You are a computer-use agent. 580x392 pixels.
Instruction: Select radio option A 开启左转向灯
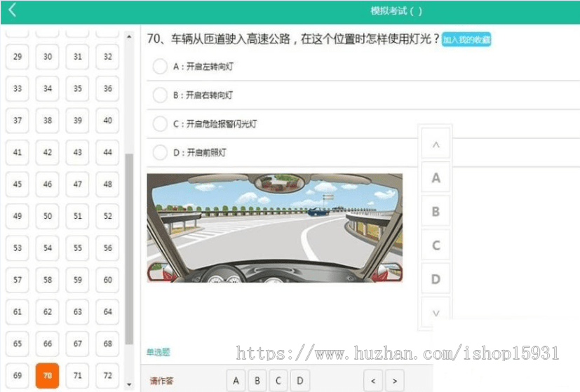(160, 67)
